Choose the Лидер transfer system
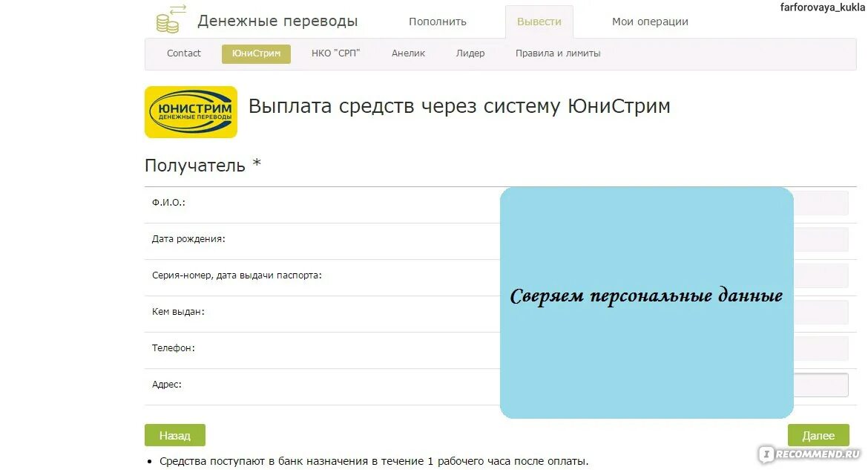This screenshot has height=470, width=868. click(470, 53)
